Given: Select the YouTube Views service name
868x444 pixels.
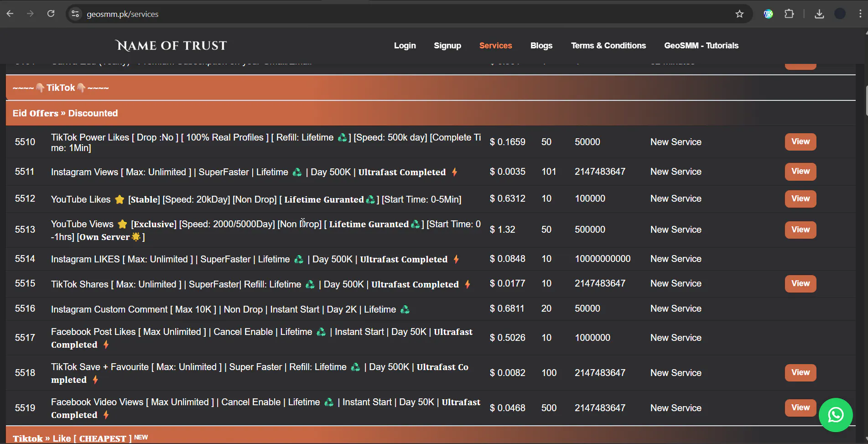Looking at the screenshot, I should [266, 230].
